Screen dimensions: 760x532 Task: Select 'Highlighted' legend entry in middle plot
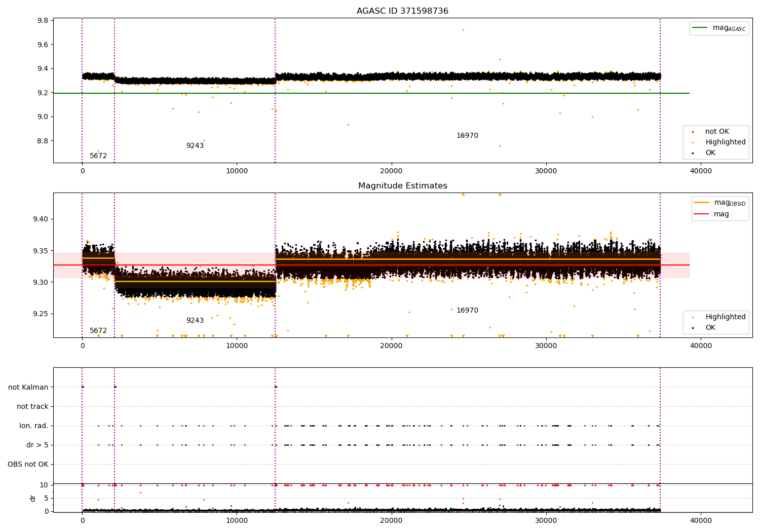pyautogui.click(x=725, y=317)
